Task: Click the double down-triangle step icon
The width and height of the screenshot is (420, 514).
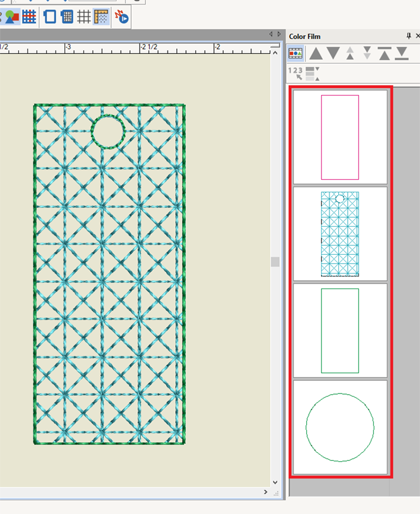Action: 367,54
